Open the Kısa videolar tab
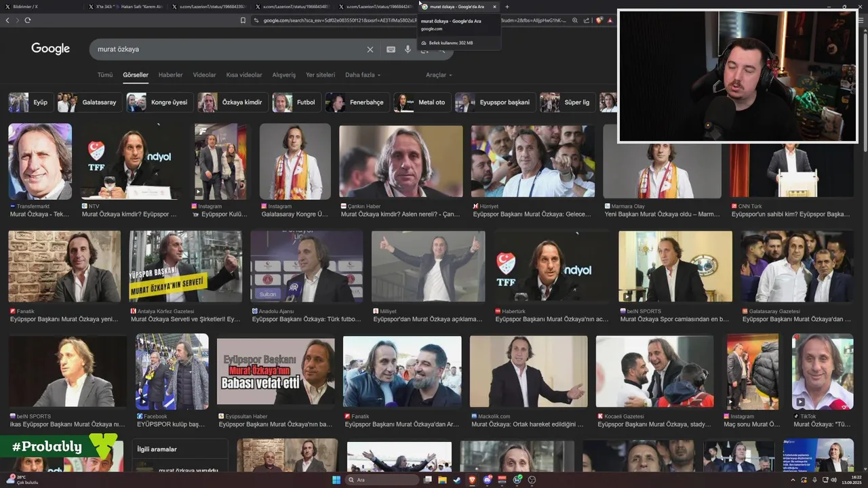Viewport: 868px width, 488px height. 244,75
